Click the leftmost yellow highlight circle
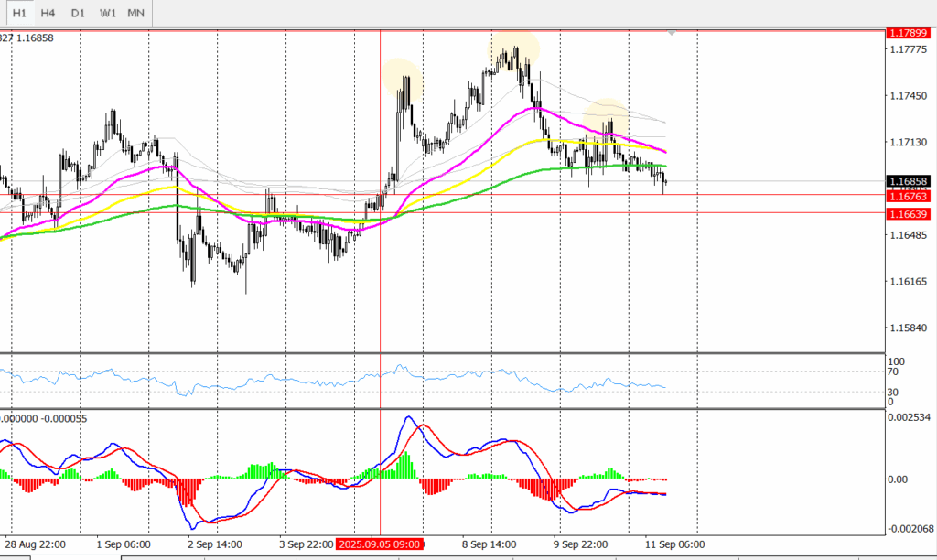The image size is (937, 560). pos(400,77)
